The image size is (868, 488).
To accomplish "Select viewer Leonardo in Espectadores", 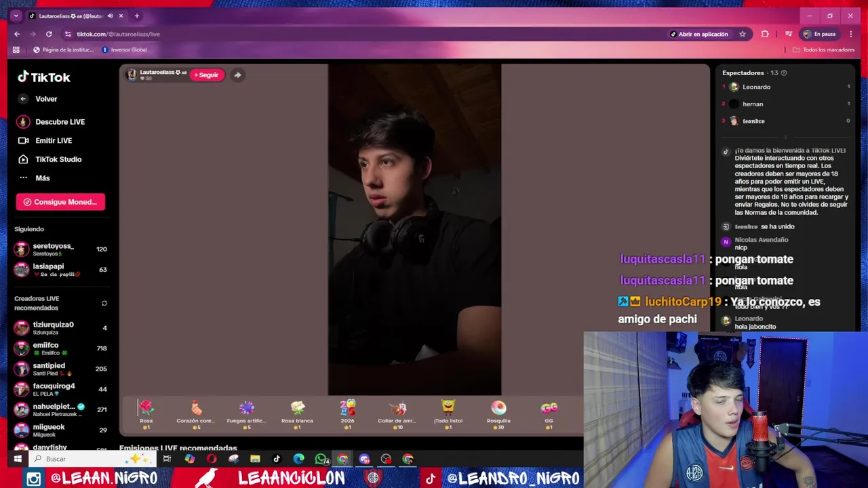I will [787, 87].
